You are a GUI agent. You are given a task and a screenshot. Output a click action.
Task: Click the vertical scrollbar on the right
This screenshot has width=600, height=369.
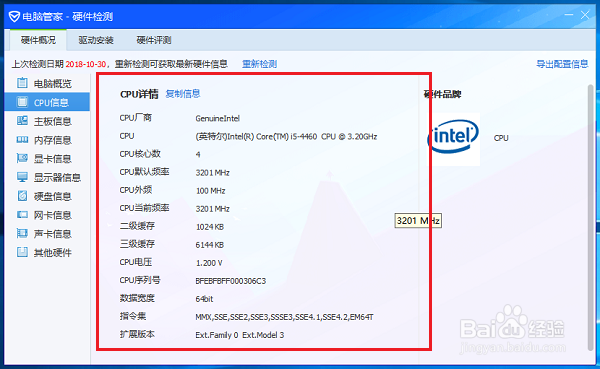tap(590, 217)
